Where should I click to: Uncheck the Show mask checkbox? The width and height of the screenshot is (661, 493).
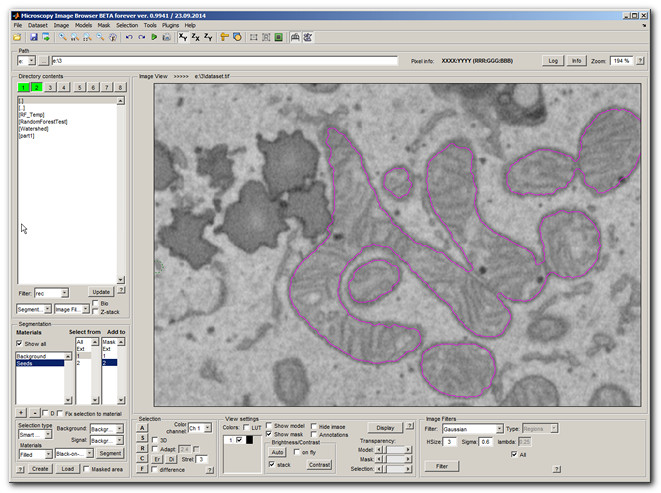(x=269, y=434)
